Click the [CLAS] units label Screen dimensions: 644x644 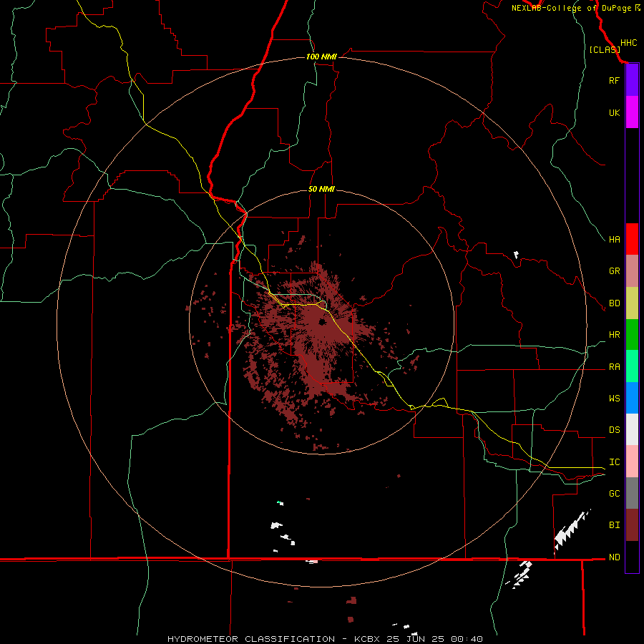605,50
